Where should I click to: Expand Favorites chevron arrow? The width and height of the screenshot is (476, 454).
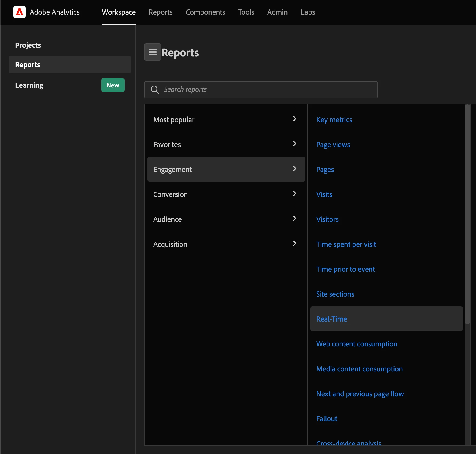pyautogui.click(x=295, y=144)
